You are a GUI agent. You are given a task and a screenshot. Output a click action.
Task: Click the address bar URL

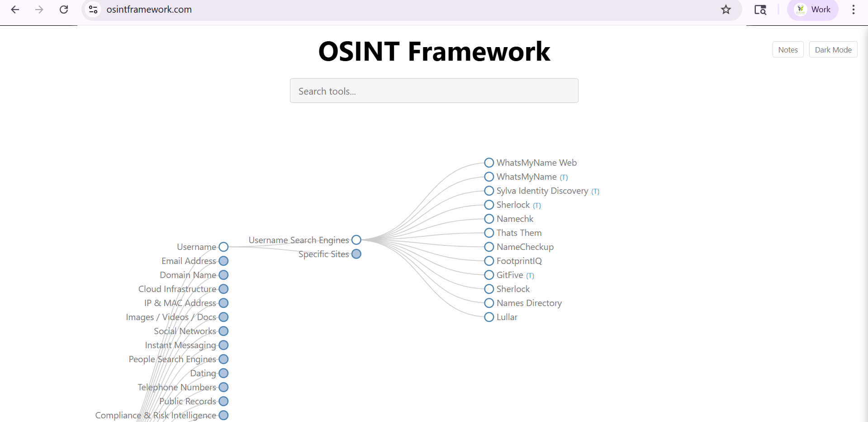[149, 10]
